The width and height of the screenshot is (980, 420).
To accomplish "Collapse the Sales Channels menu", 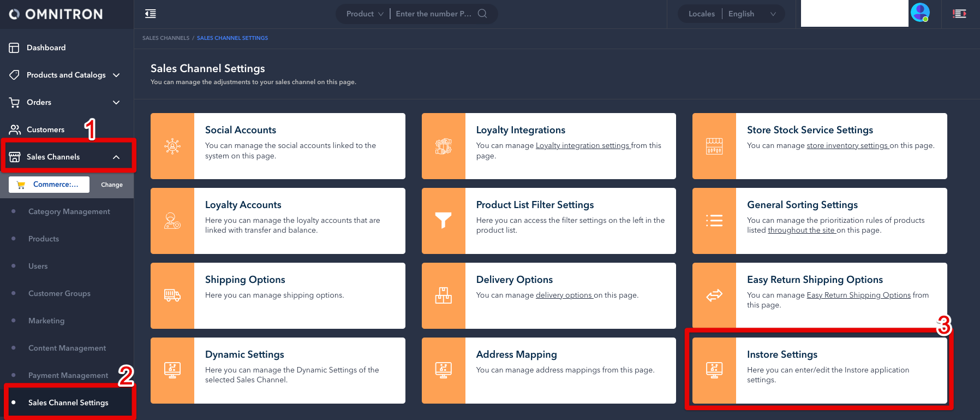I will pyautogui.click(x=116, y=157).
